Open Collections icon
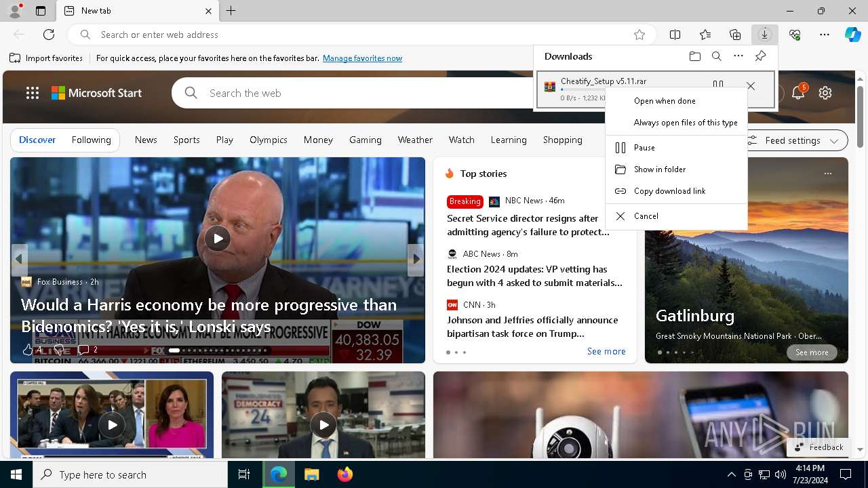This screenshot has height=488, width=868. 735,35
